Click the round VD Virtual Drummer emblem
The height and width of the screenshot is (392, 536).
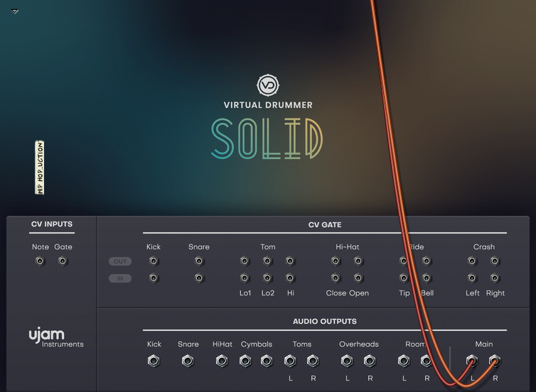(x=268, y=85)
